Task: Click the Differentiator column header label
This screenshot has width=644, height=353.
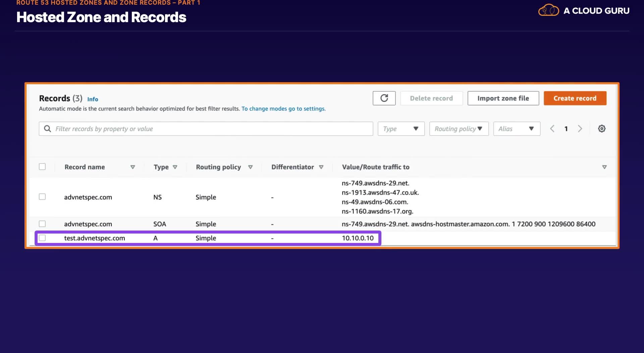Action: (292, 167)
